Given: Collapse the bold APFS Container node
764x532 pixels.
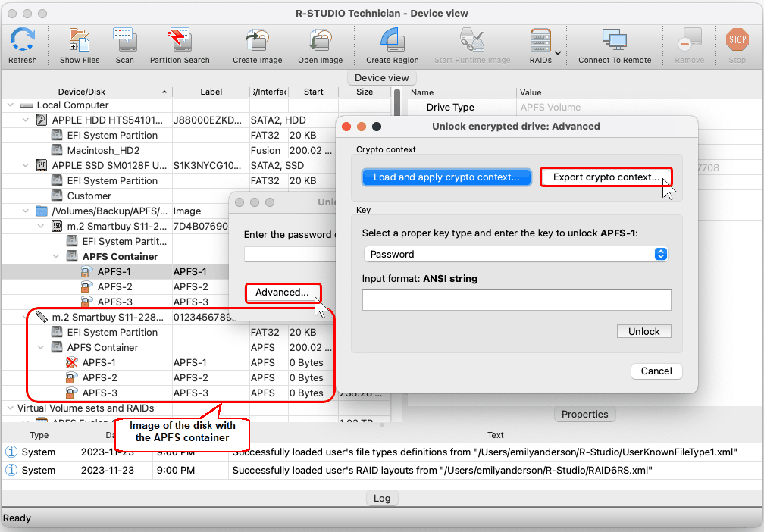Looking at the screenshot, I should [x=56, y=256].
